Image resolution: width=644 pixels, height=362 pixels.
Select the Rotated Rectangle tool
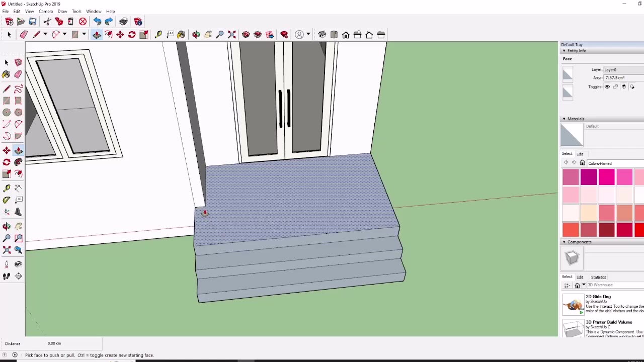pyautogui.click(x=18, y=101)
